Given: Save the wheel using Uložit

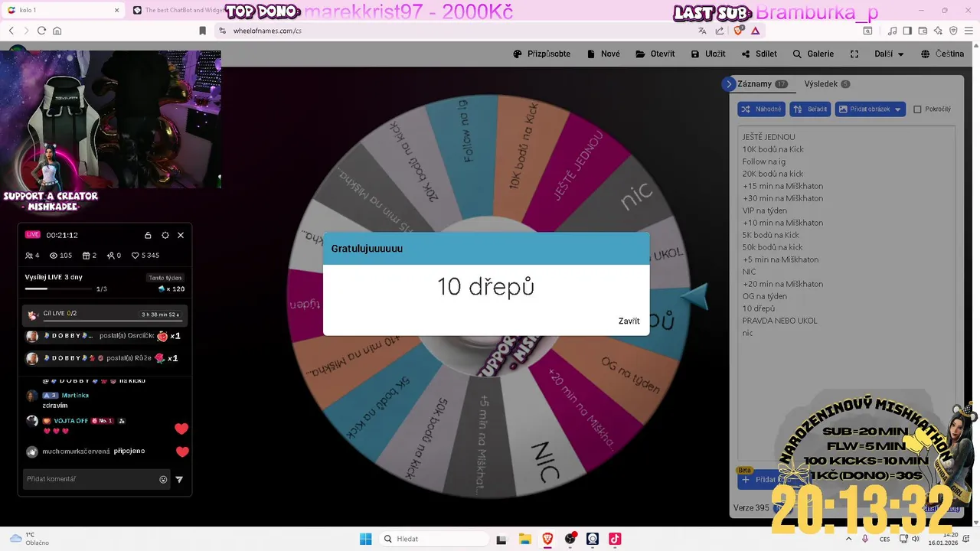Looking at the screenshot, I should point(708,54).
